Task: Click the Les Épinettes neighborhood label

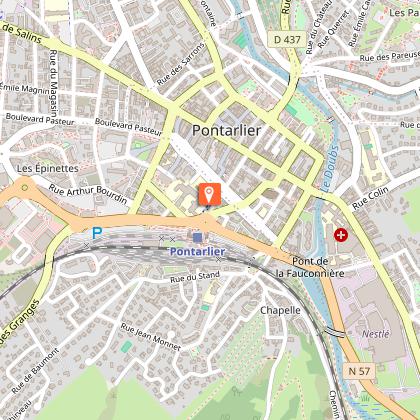Action: [48, 168]
